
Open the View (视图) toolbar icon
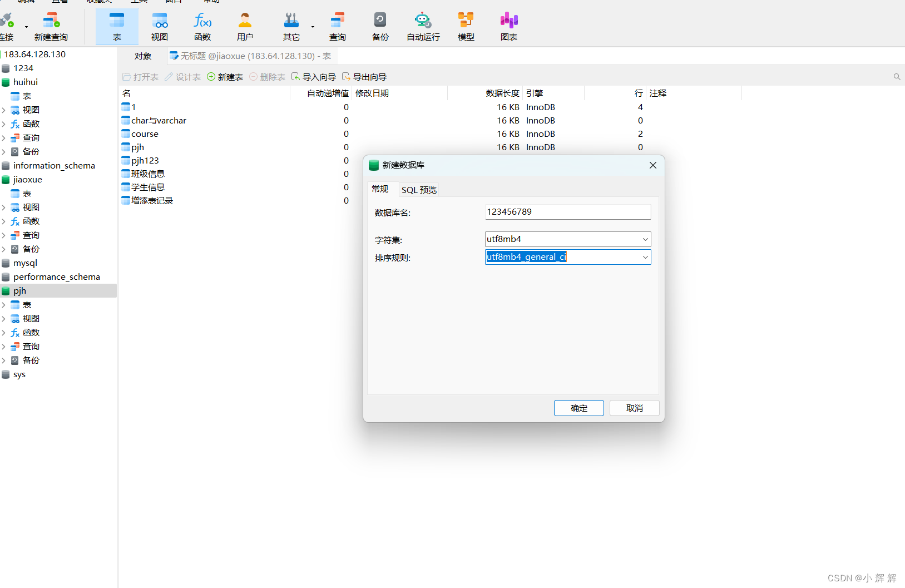coord(160,26)
